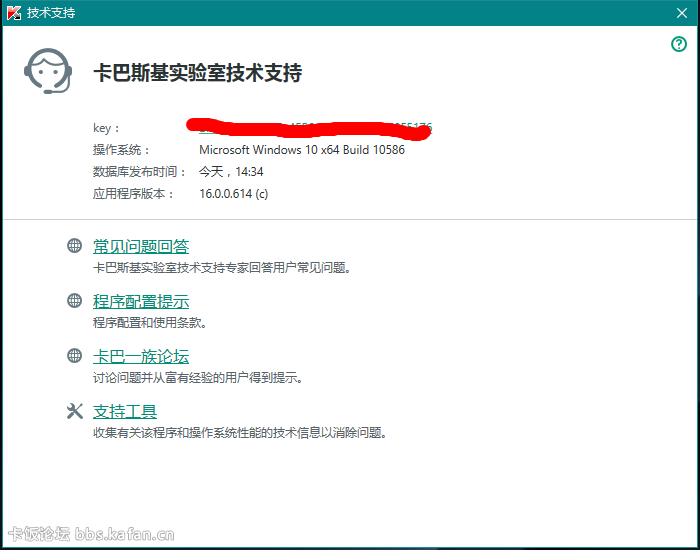700x550 pixels.
Task: Click globe icon beside 程序配置提示
Action: click(x=75, y=300)
